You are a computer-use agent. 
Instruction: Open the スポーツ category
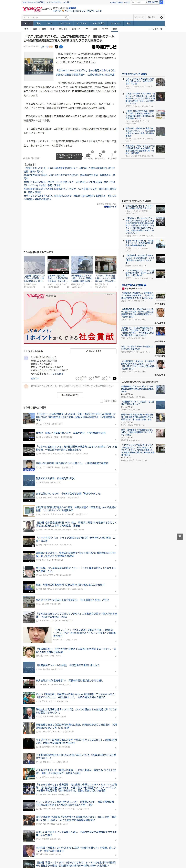76,29
